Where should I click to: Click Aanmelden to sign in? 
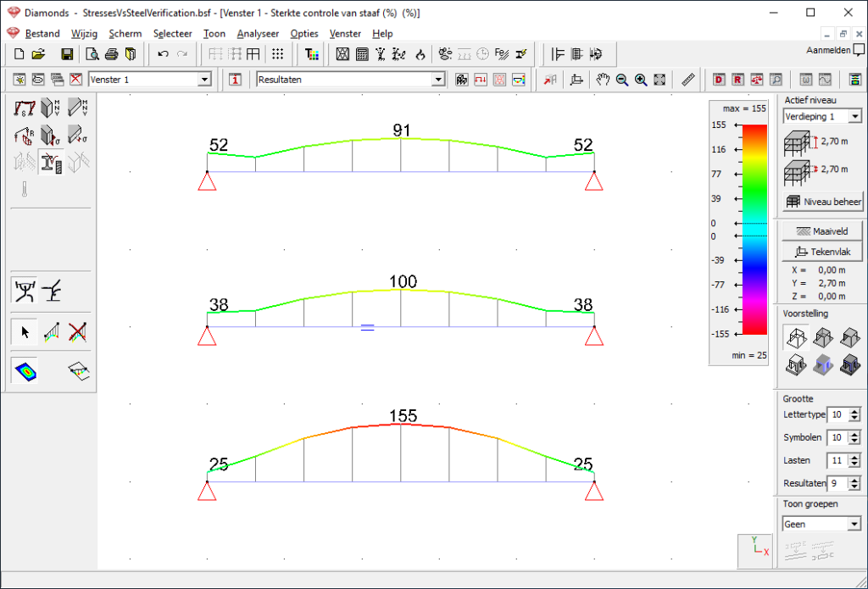[x=829, y=50]
